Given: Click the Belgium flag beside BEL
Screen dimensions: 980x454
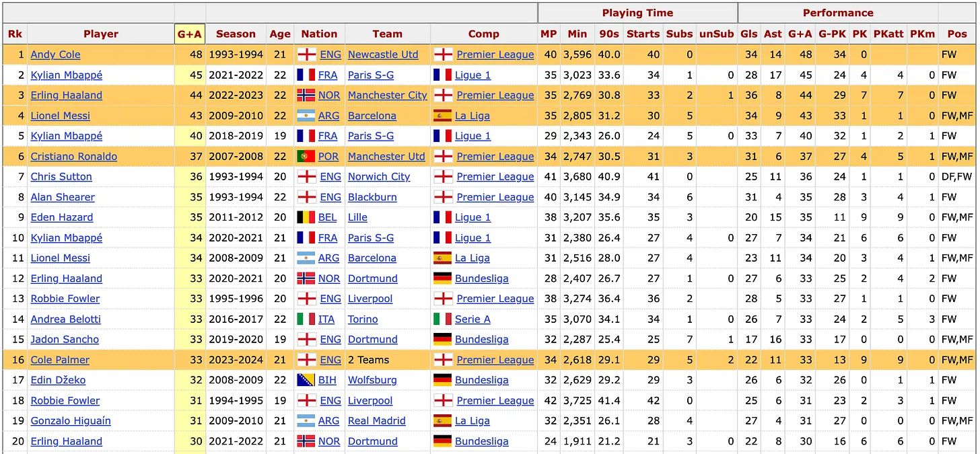Looking at the screenshot, I should pyautogui.click(x=306, y=217).
